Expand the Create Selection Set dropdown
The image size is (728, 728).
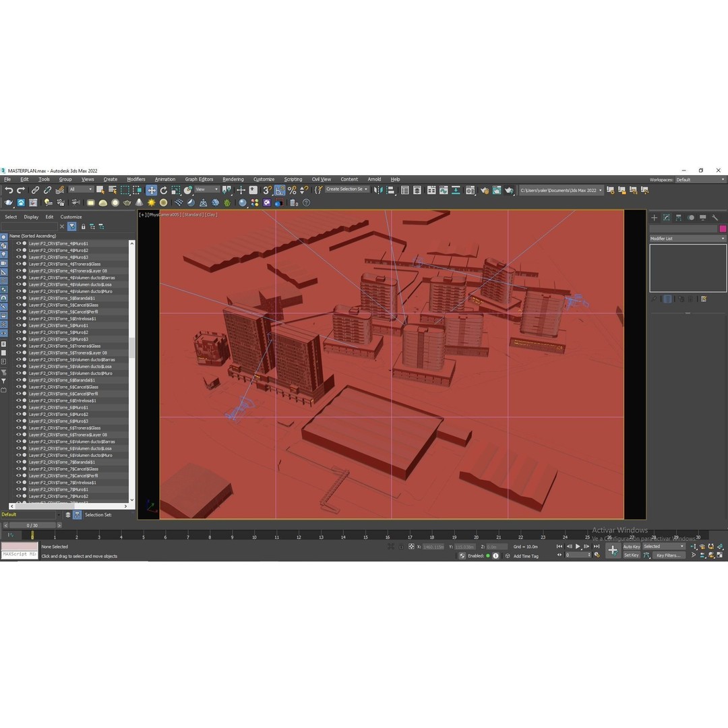(x=347, y=189)
